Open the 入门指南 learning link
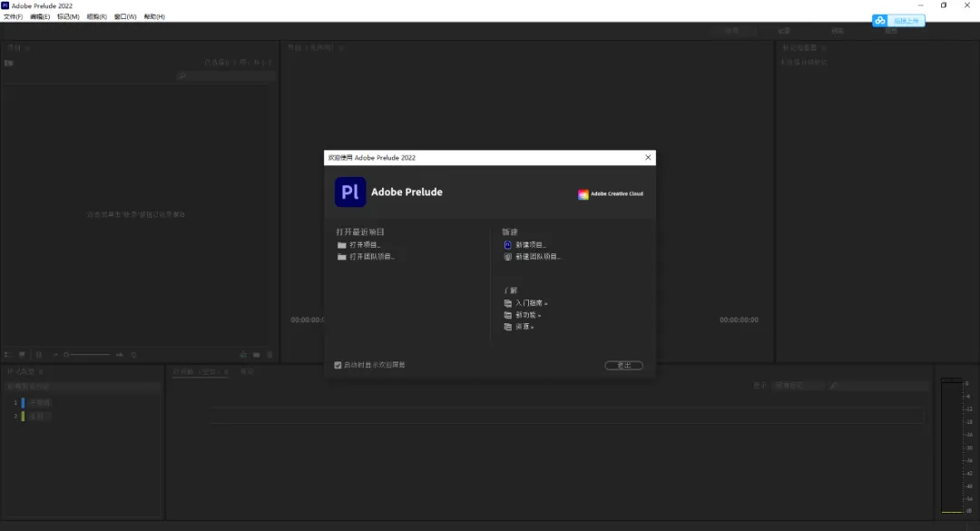The image size is (980, 531). click(x=531, y=303)
